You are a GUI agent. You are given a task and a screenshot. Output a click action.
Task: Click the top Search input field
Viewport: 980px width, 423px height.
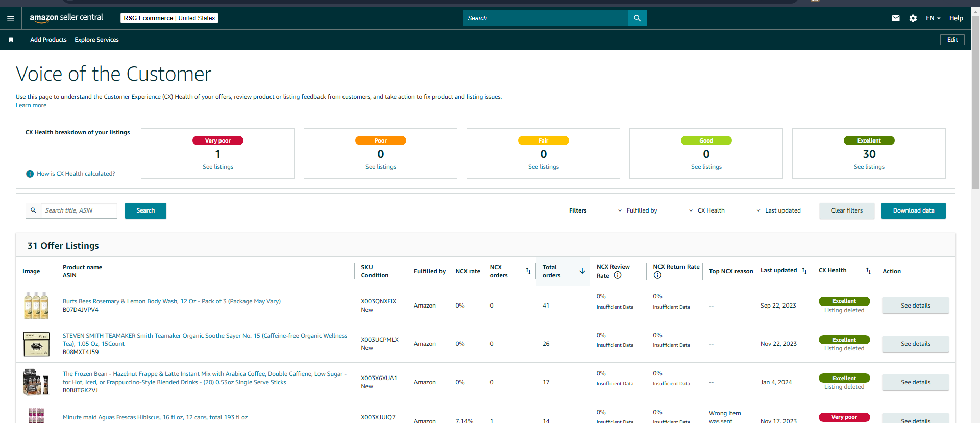546,18
